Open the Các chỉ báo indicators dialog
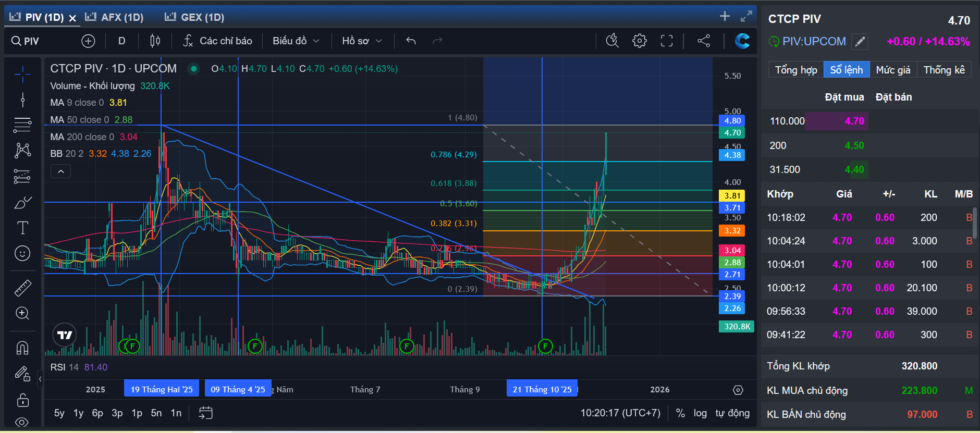Image resolution: width=980 pixels, height=433 pixels. [x=217, y=41]
